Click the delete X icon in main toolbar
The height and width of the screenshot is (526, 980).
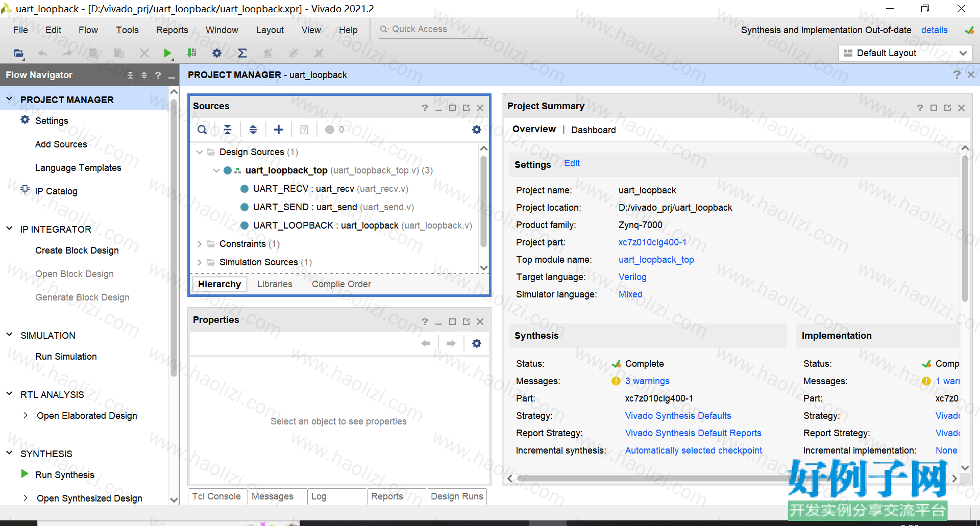(x=144, y=53)
